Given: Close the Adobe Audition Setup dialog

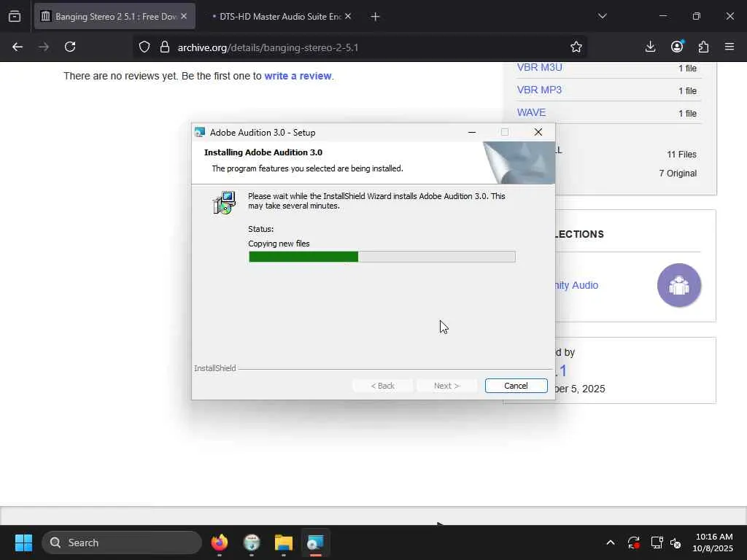Looking at the screenshot, I should [x=538, y=133].
